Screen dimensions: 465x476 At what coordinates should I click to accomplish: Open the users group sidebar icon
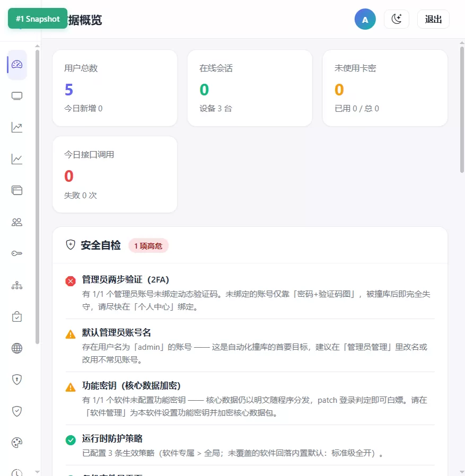click(x=17, y=222)
